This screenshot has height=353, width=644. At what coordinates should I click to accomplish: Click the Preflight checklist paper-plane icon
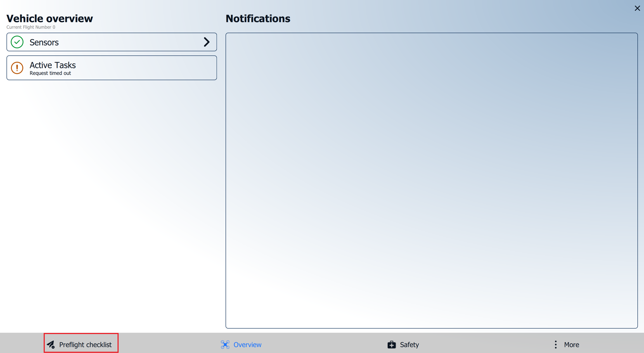[51, 344]
